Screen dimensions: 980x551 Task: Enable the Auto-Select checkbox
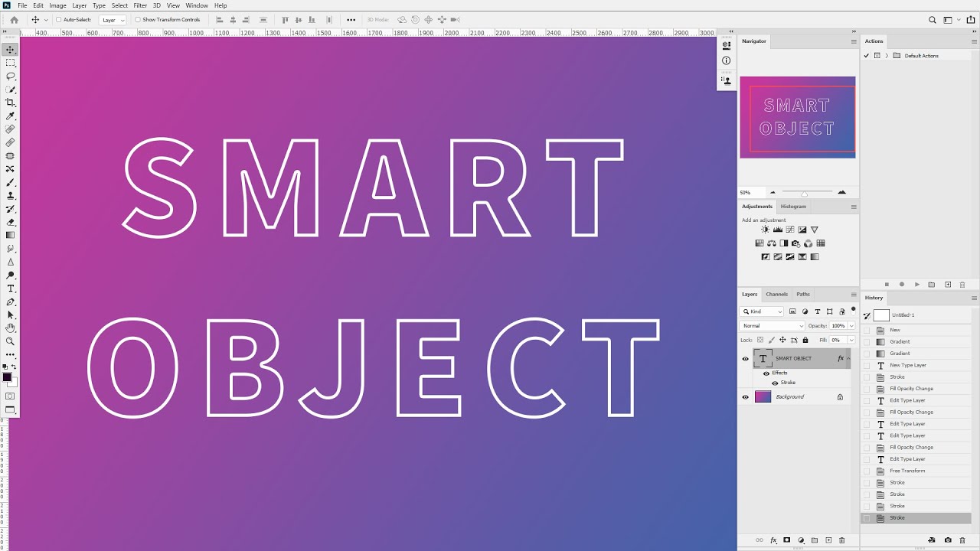(x=58, y=20)
